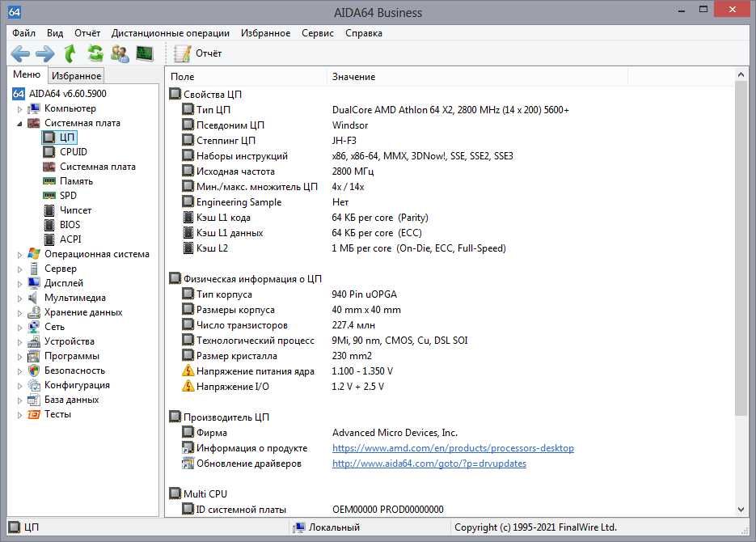This screenshot has height=542, width=756.
Task: Open the green monitor diagnostics icon
Action: tap(145, 53)
